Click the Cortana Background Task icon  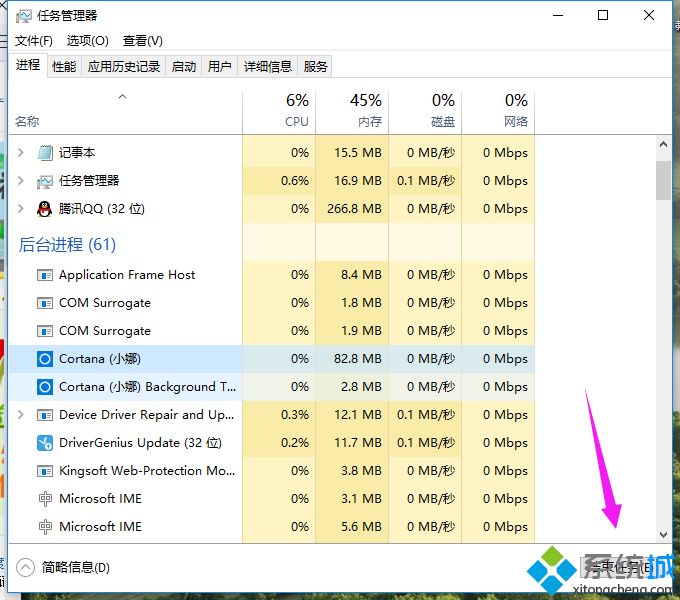pos(45,387)
